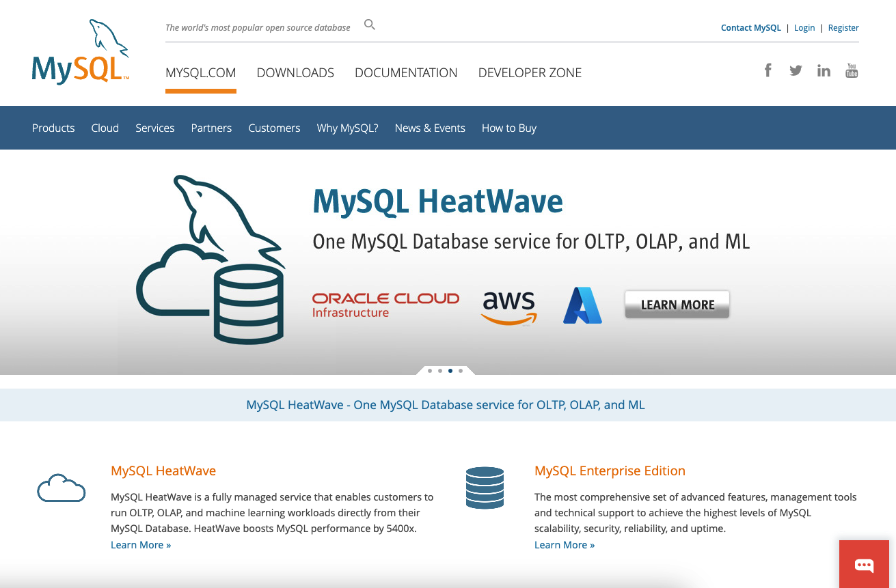The width and height of the screenshot is (896, 588).
Task: Click the Register link
Action: pos(843,28)
